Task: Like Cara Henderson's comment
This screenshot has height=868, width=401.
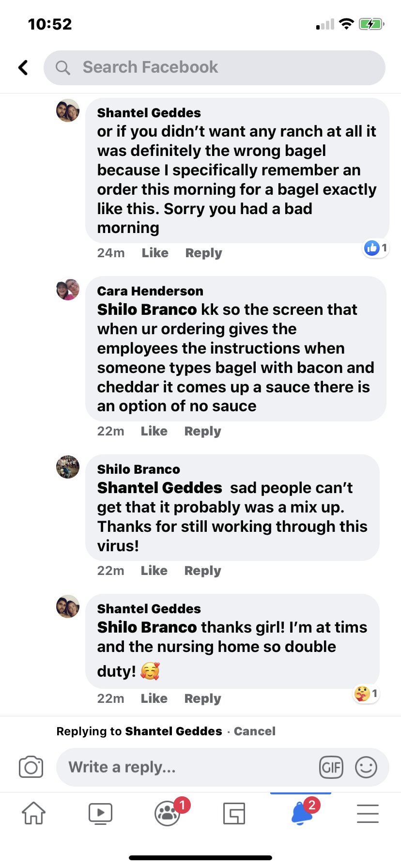Action: point(154,431)
